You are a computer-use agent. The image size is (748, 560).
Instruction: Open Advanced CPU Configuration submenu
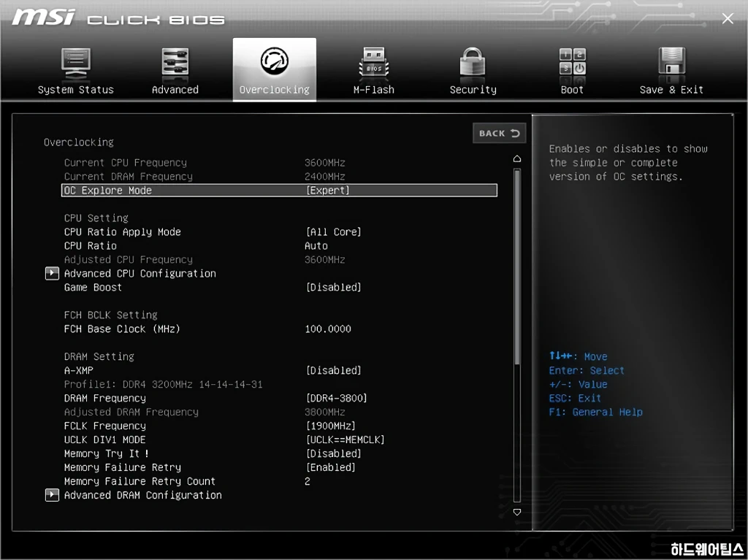click(140, 273)
